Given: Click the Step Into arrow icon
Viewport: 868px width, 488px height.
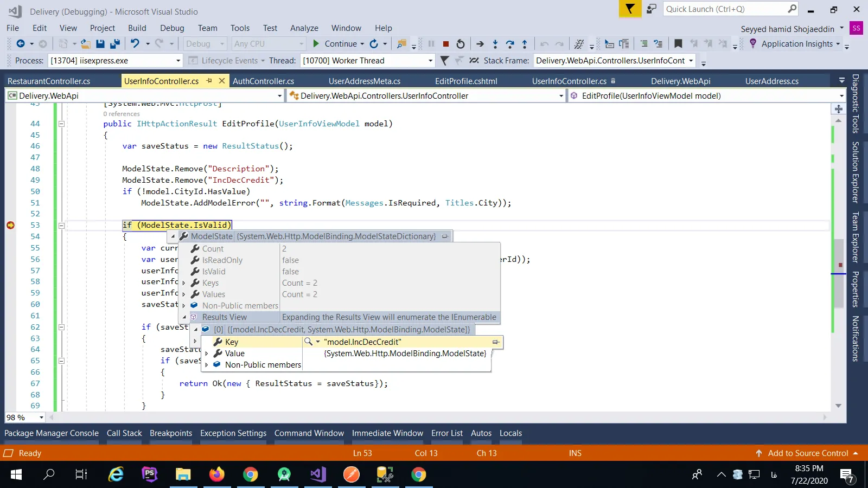Looking at the screenshot, I should click(495, 44).
